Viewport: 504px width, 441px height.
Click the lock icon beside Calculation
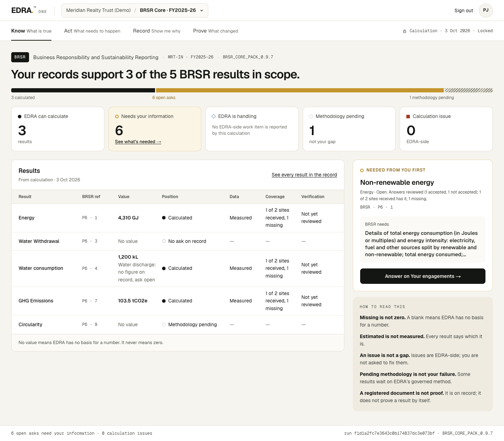coord(405,31)
